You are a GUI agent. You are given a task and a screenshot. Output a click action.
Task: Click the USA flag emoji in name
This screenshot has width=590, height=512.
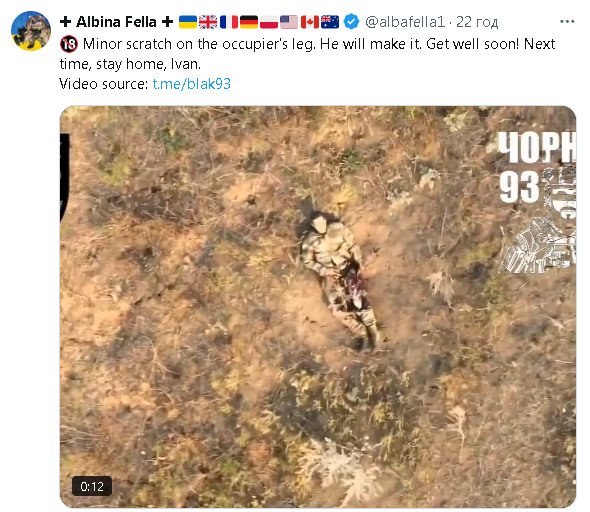(289, 22)
